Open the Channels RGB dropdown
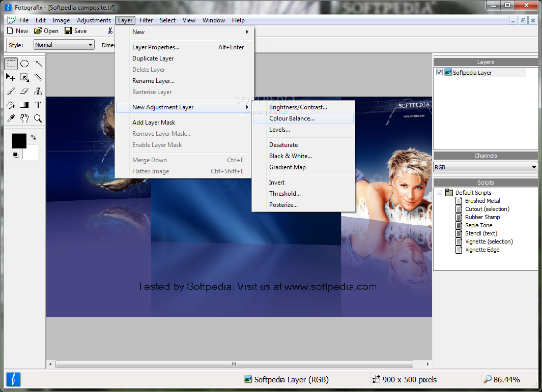This screenshot has height=392, width=542. point(486,167)
